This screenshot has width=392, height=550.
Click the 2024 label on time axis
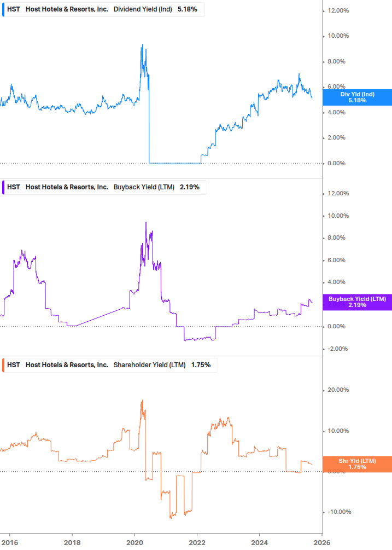(x=259, y=543)
